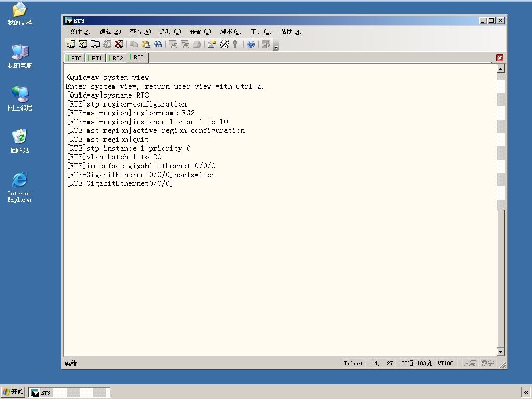Click the RT3 taskbar button
532x399 pixels.
[70, 393]
